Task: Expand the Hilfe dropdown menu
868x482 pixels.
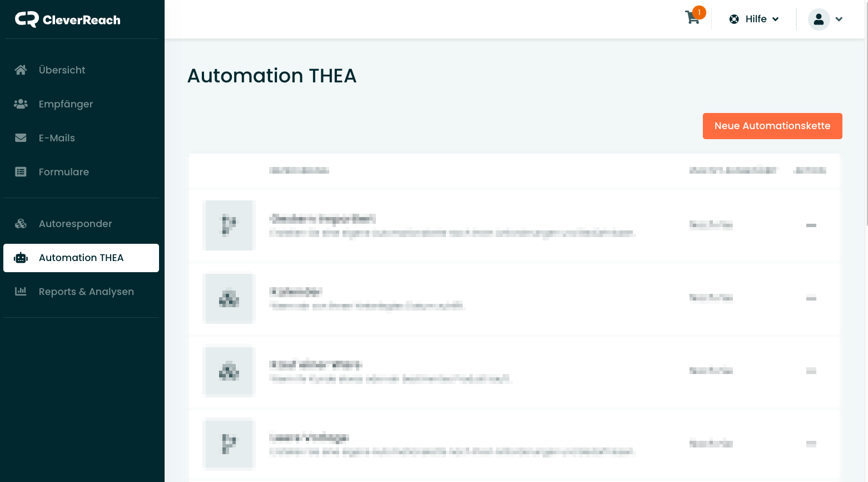Action: (754, 19)
